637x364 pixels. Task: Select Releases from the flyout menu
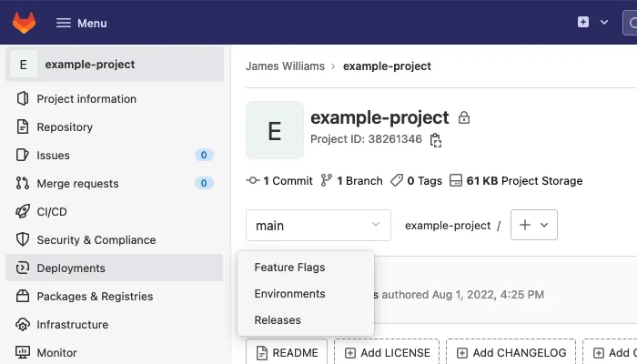coord(278,320)
